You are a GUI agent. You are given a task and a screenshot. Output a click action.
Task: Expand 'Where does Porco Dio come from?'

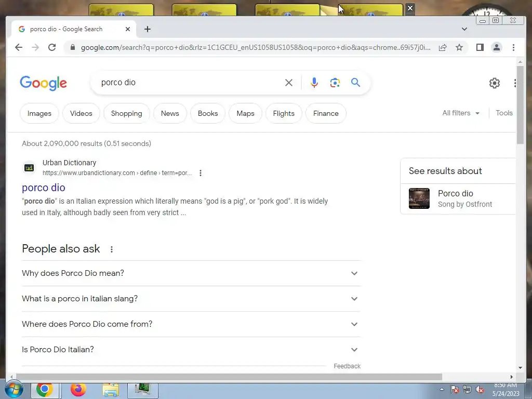tap(191, 324)
